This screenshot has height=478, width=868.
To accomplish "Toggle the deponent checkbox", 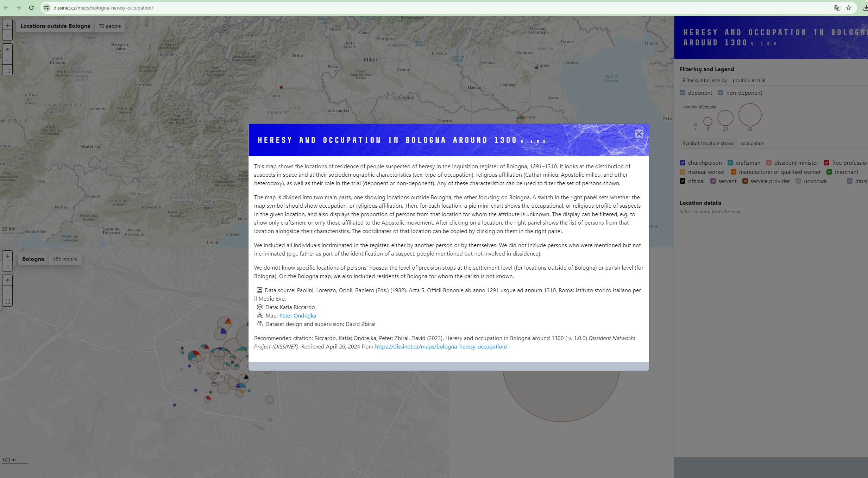I will pyautogui.click(x=683, y=93).
